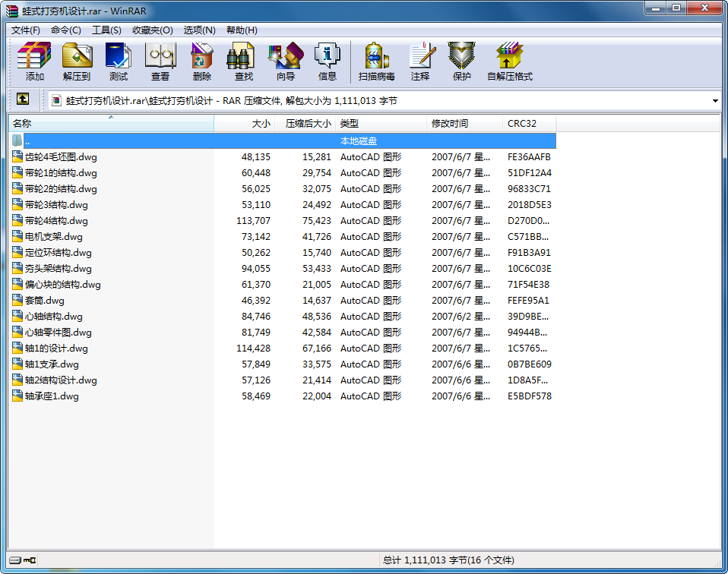The width and height of the screenshot is (728, 574).
Task: Click the Add (添加) toolbar icon
Action: [34, 61]
